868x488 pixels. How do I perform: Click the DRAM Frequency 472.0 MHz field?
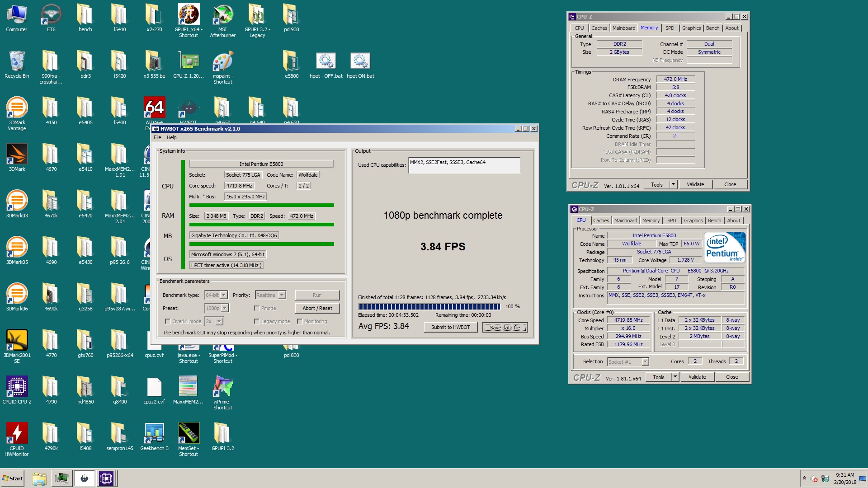[675, 79]
